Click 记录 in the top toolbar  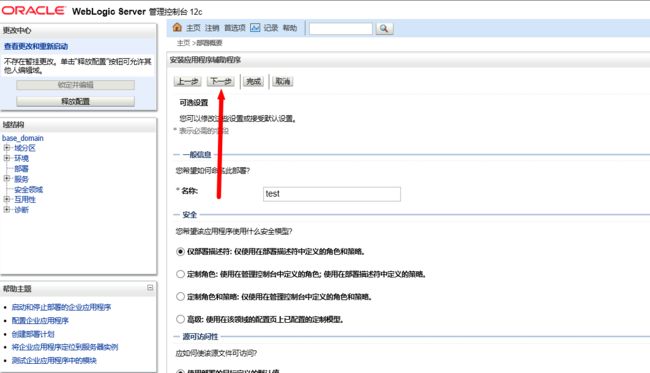tap(271, 28)
